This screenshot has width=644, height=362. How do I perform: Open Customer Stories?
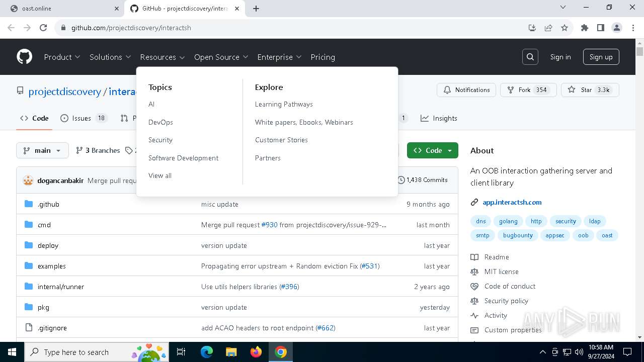281,140
